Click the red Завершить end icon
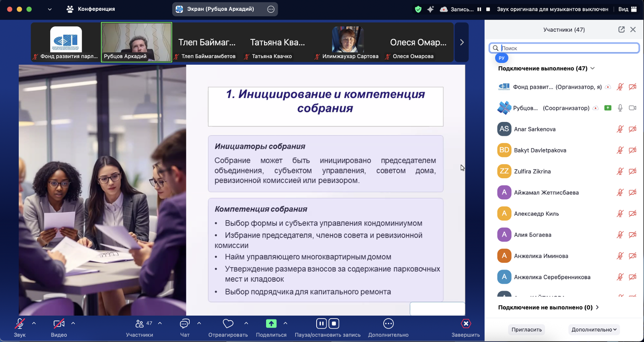This screenshot has height=342, width=644. (x=466, y=324)
